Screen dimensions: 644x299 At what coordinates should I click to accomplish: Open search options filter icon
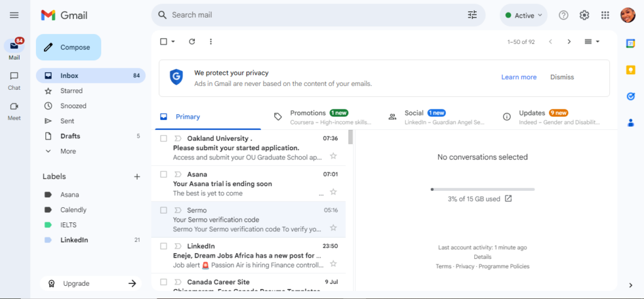pyautogui.click(x=472, y=15)
